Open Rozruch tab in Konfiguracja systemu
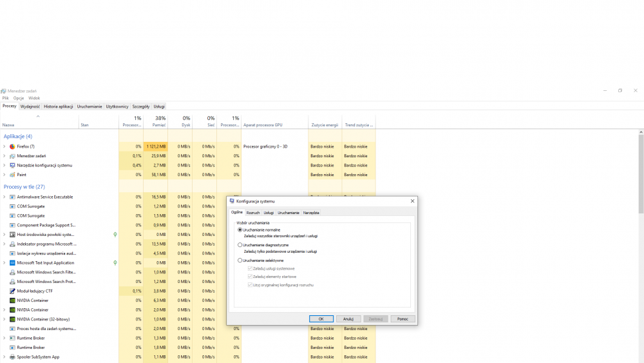This screenshot has width=644, height=363. pyautogui.click(x=253, y=213)
